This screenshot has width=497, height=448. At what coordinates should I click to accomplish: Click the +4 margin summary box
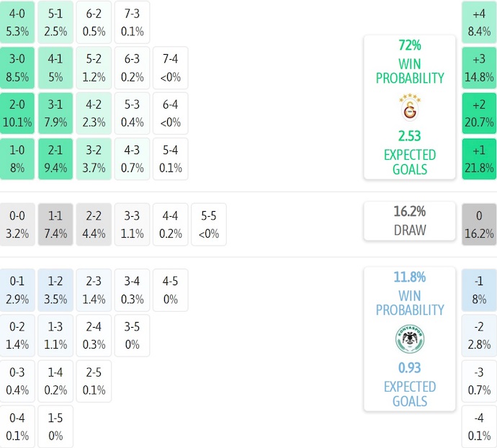[x=479, y=22]
